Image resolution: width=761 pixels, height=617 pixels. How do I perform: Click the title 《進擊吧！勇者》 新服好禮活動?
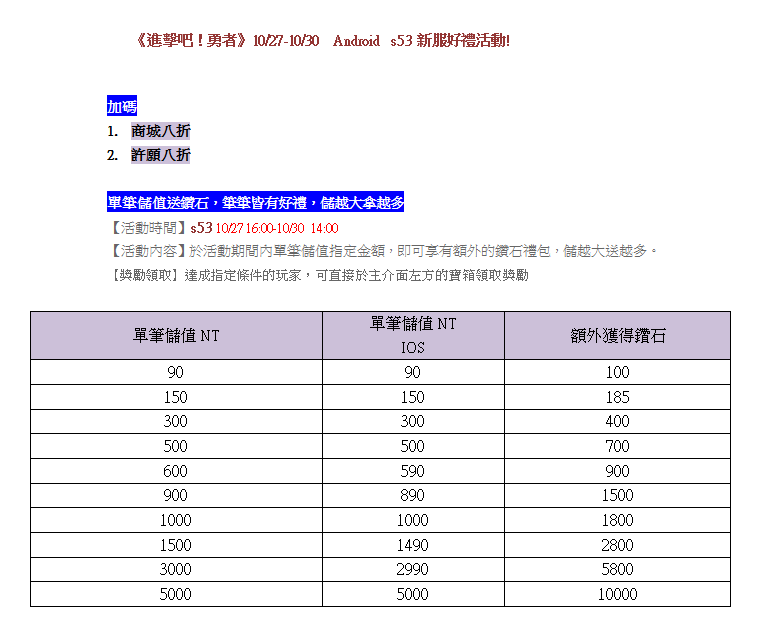[x=322, y=40]
